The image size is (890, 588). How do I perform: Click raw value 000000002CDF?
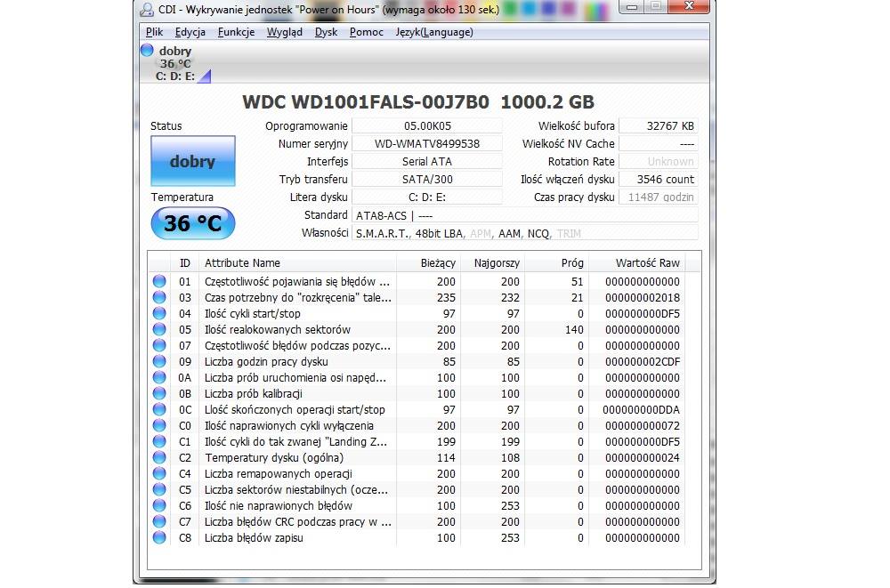click(x=642, y=361)
